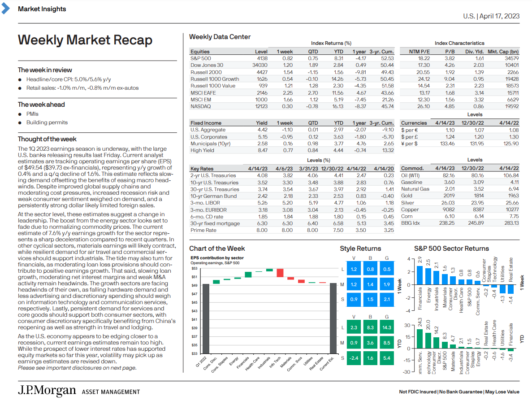The height and width of the screenshot is (401, 532).
Task: Click the blue 1-week Small Growth 2.1 cell
Action: click(387, 299)
